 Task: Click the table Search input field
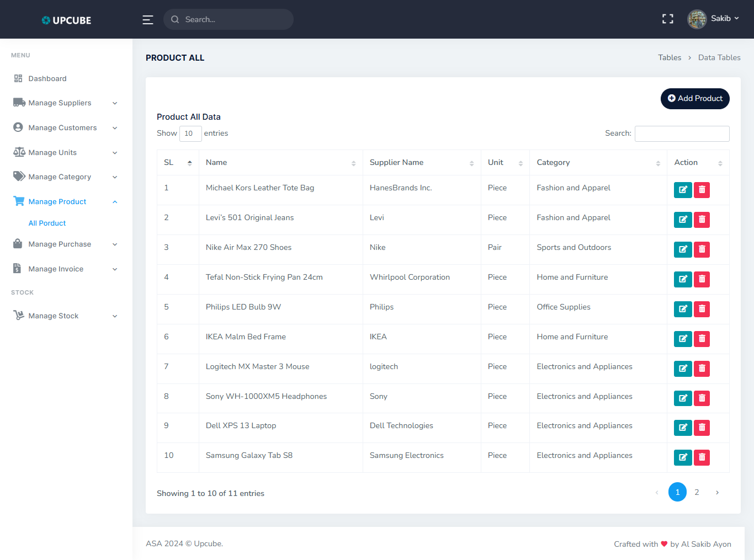pos(682,134)
